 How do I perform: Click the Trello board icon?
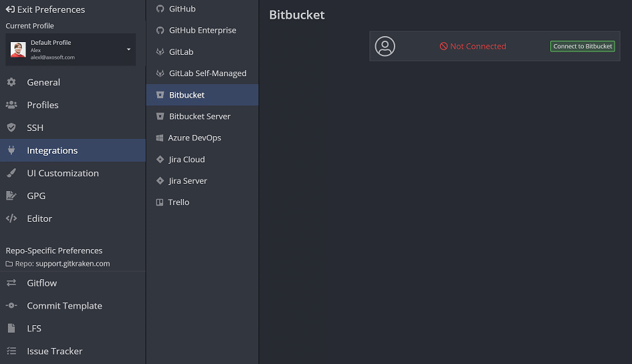(x=160, y=202)
